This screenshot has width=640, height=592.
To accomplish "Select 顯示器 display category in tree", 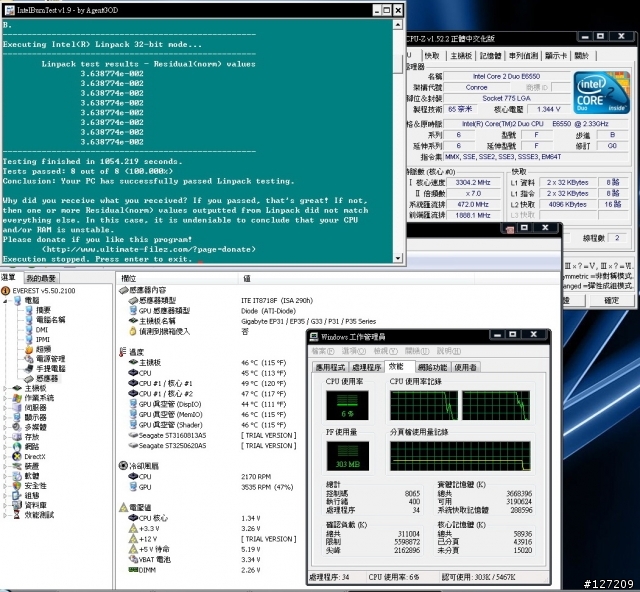I will click(x=35, y=417).
